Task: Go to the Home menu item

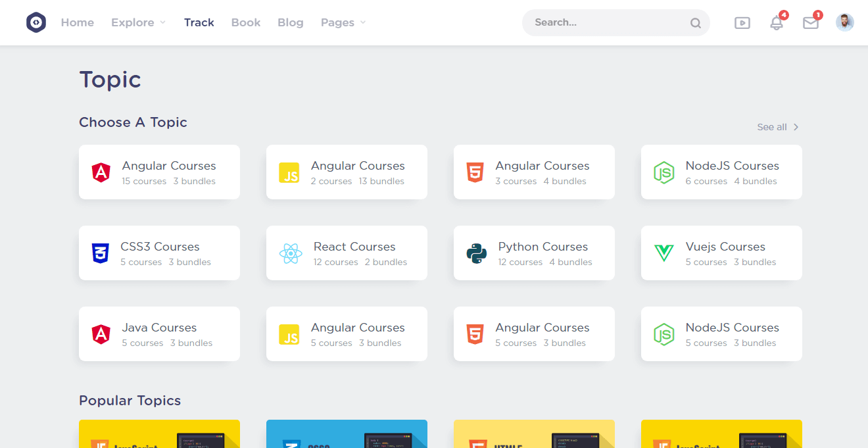Action: [78, 22]
